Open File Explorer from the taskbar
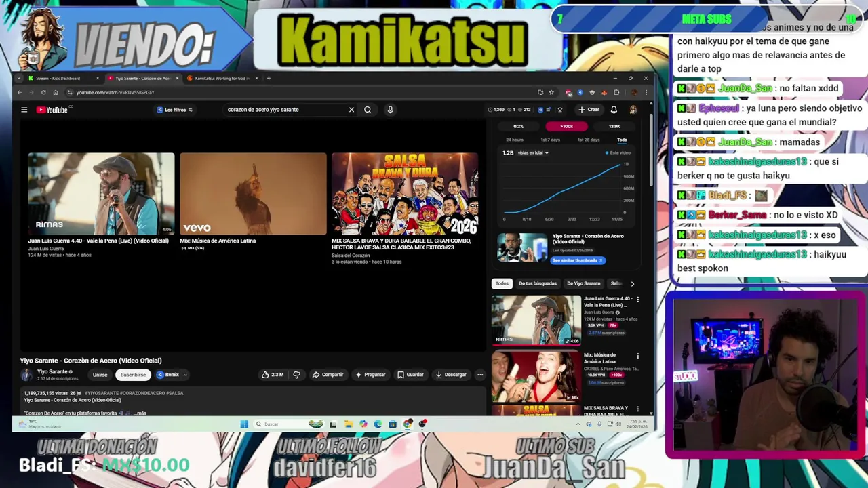This screenshot has height=488, width=868. pos(348,424)
